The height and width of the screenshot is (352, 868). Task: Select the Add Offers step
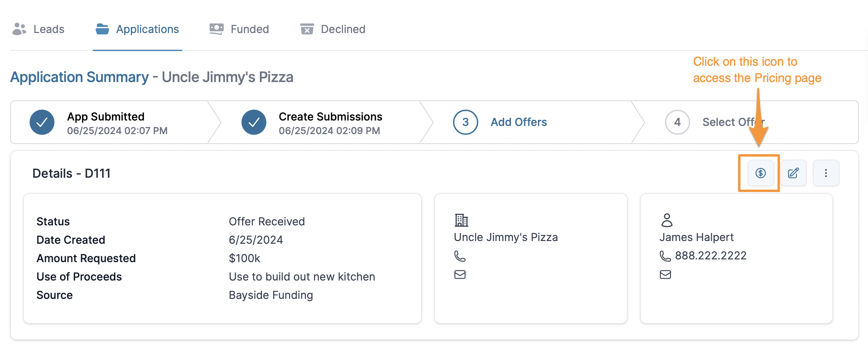coord(518,122)
